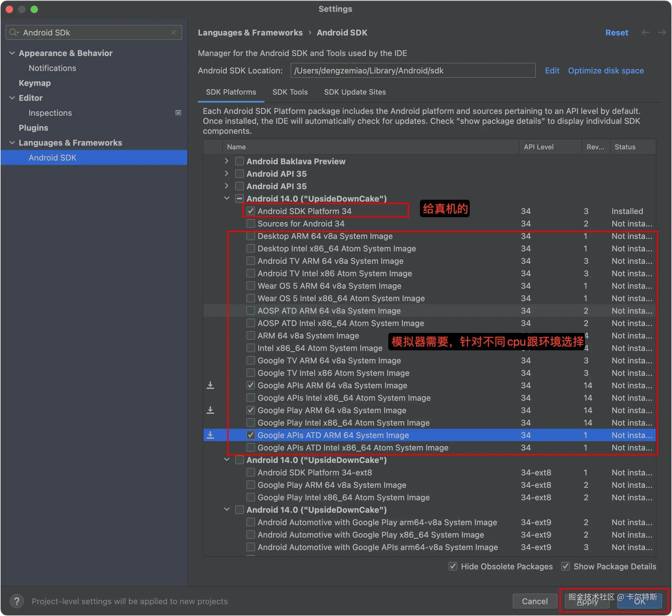The height and width of the screenshot is (616, 672).
Task: Click the search magnifier icon
Action: (x=13, y=32)
